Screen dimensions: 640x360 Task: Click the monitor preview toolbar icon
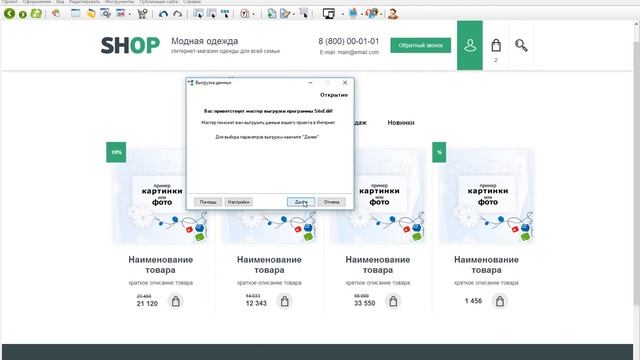(329, 13)
